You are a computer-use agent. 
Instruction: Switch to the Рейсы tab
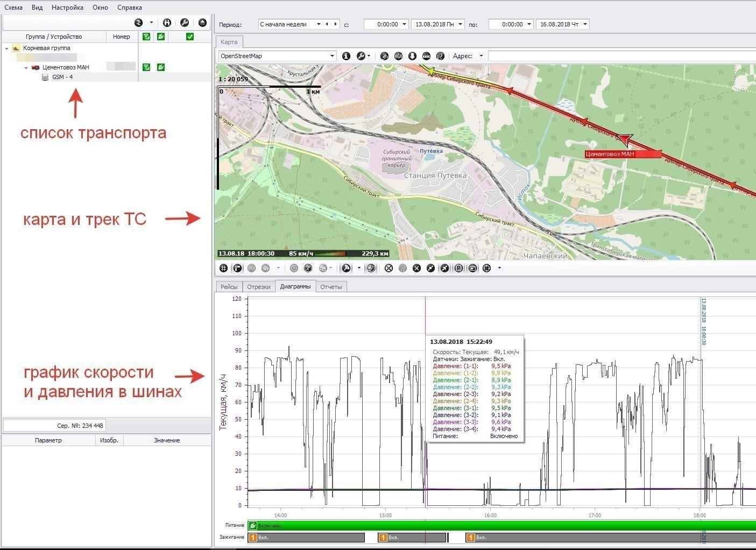click(x=229, y=287)
